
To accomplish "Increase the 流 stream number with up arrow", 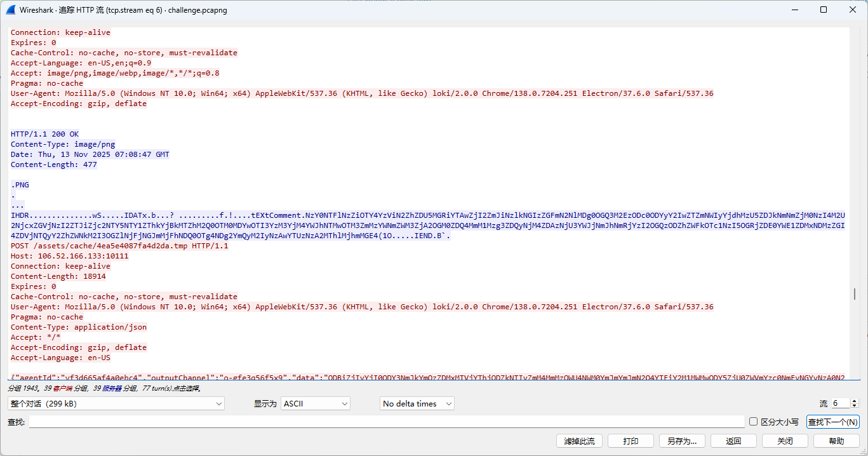I will 854,401.
